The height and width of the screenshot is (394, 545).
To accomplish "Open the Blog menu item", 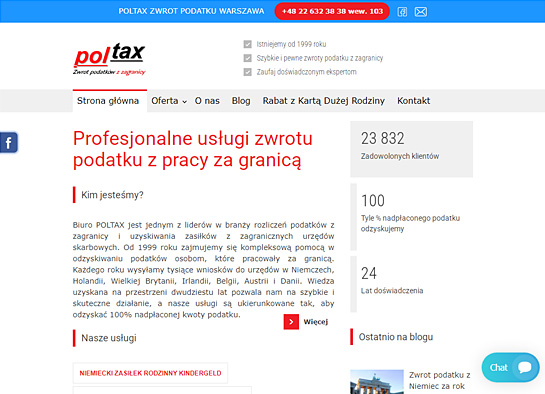I will click(241, 101).
